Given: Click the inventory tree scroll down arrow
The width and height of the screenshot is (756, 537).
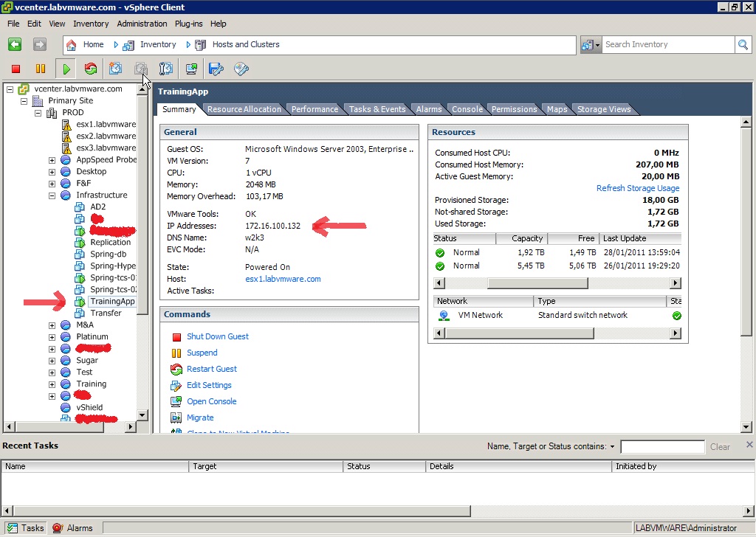Looking at the screenshot, I should coord(142,415).
